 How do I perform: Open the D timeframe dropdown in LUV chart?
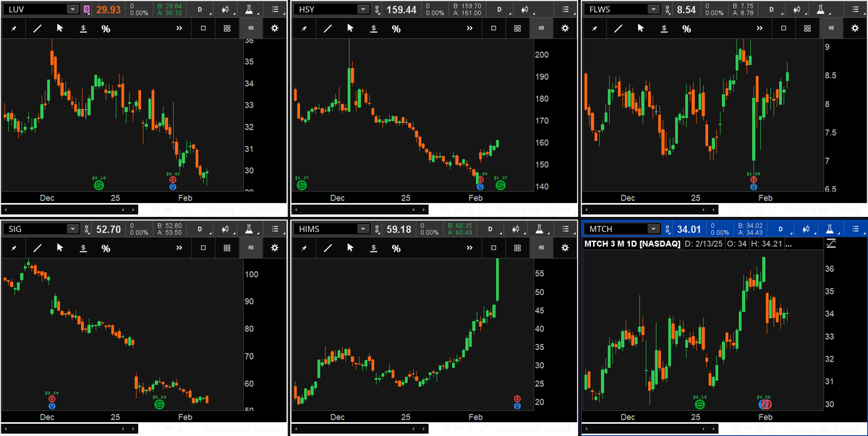(x=201, y=9)
